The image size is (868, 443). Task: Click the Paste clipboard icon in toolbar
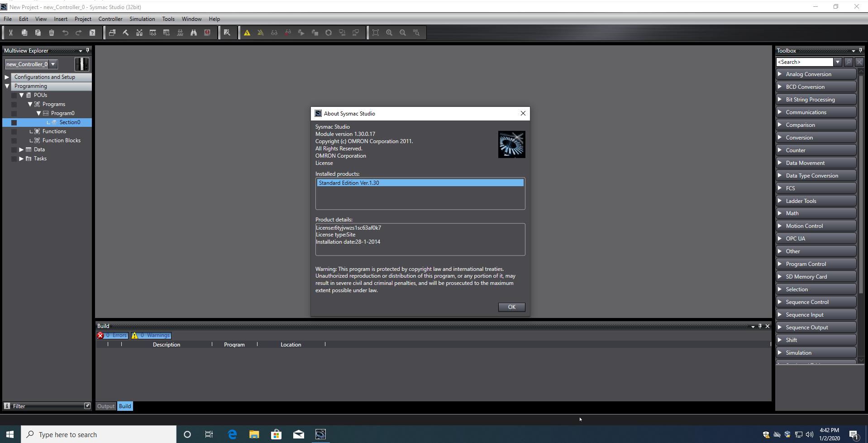coord(38,33)
